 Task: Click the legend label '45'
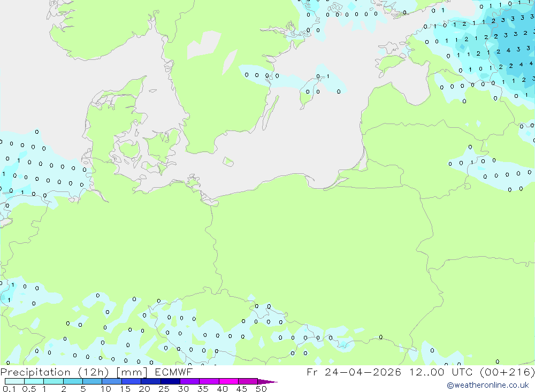242,389
